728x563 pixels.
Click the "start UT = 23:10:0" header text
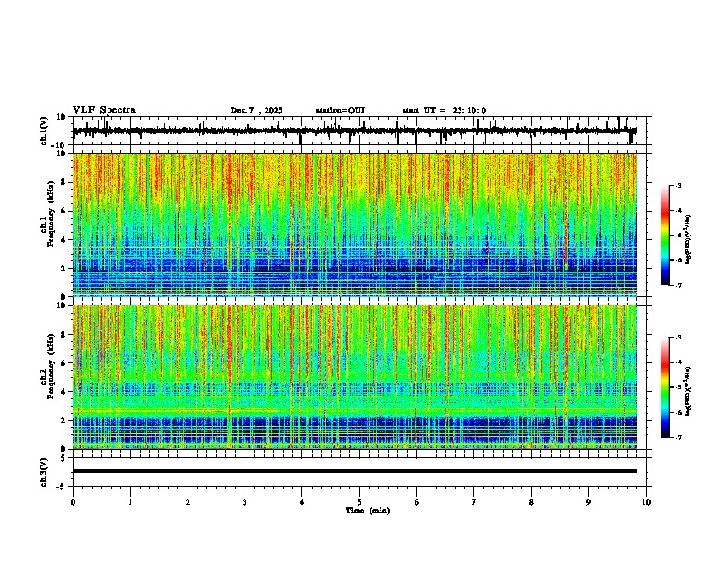tap(444, 110)
